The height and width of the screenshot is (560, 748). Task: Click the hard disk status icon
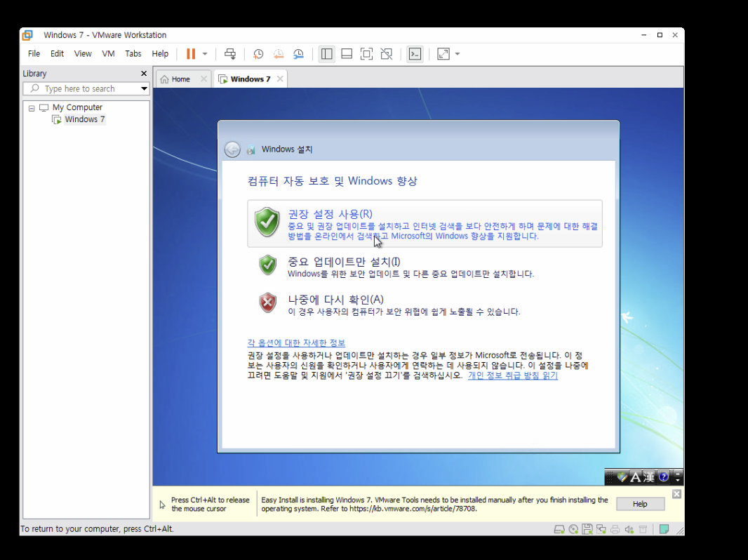[559, 529]
